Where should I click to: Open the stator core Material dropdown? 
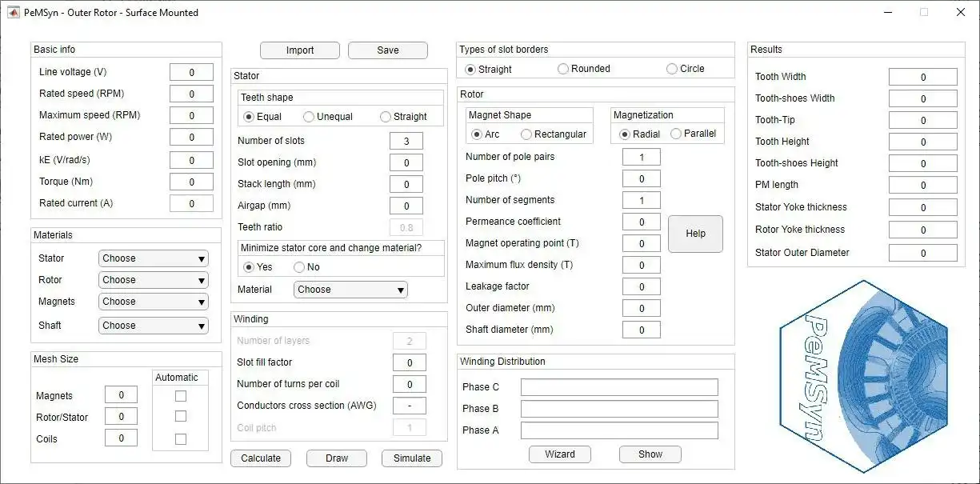pos(350,290)
